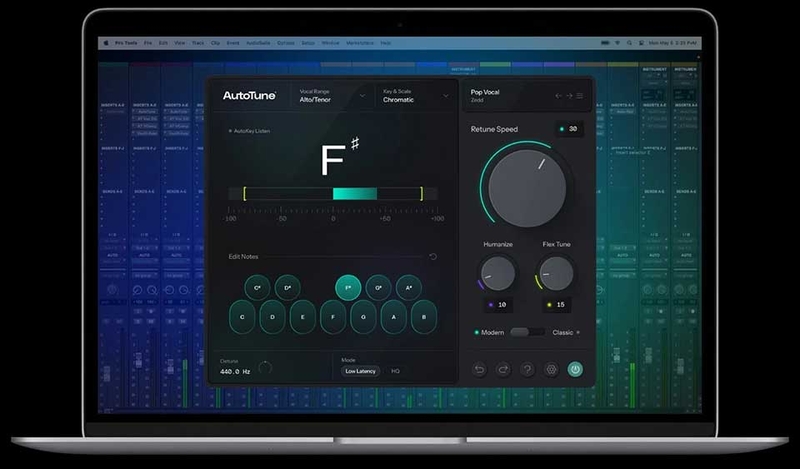Open the AudioSuite menu
This screenshot has height=469, width=800.
coord(258,43)
